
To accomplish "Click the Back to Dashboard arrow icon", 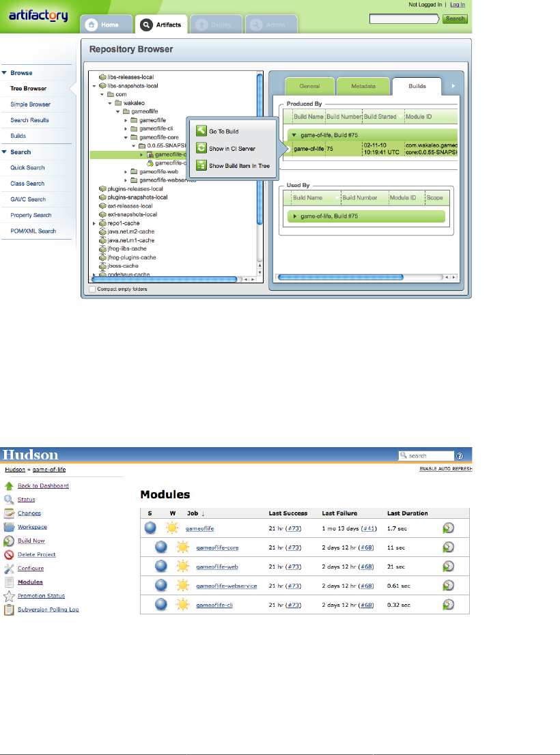I will [x=9, y=486].
